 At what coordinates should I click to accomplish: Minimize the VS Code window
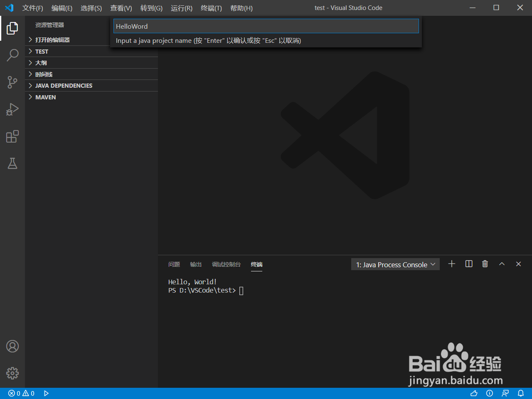[473, 8]
